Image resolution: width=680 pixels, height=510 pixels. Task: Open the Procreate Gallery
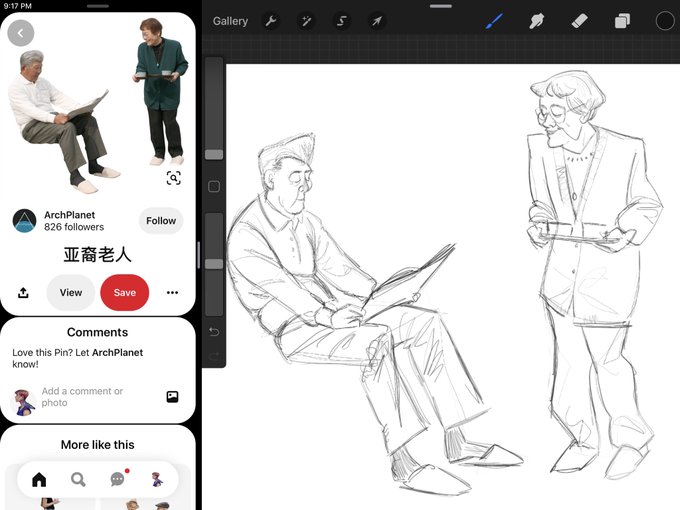click(230, 21)
